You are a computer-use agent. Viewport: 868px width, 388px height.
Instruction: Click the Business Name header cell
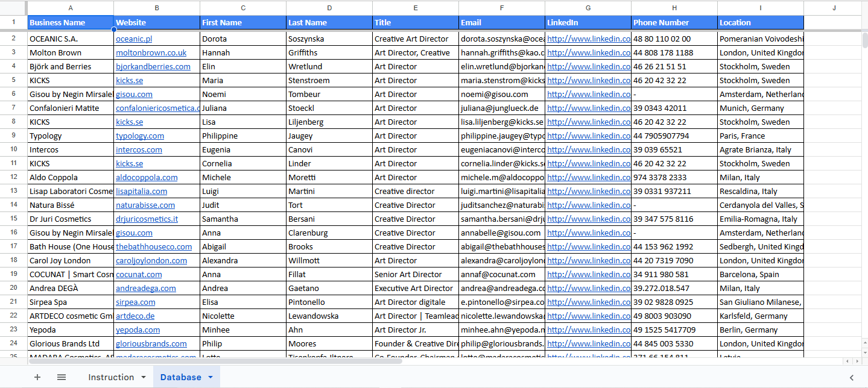coord(71,22)
